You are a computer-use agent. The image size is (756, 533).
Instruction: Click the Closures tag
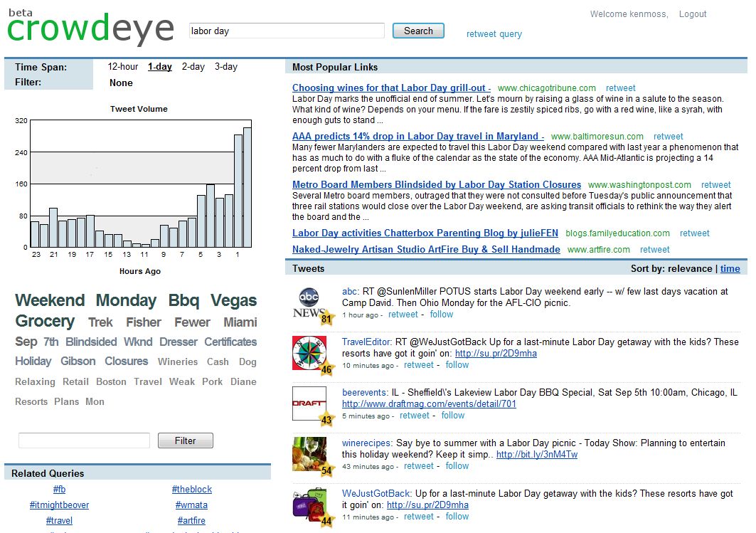[127, 362]
